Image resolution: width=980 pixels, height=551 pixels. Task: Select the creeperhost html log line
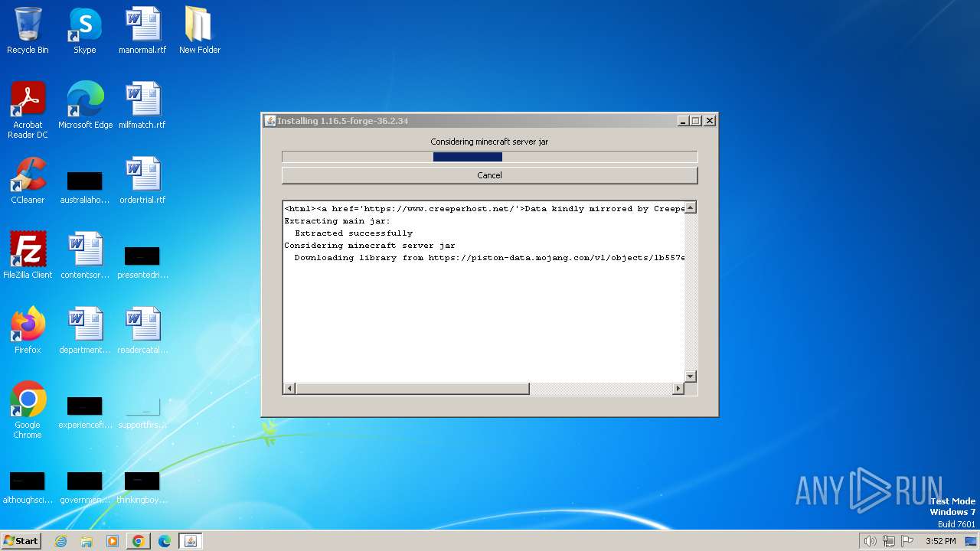pos(485,209)
